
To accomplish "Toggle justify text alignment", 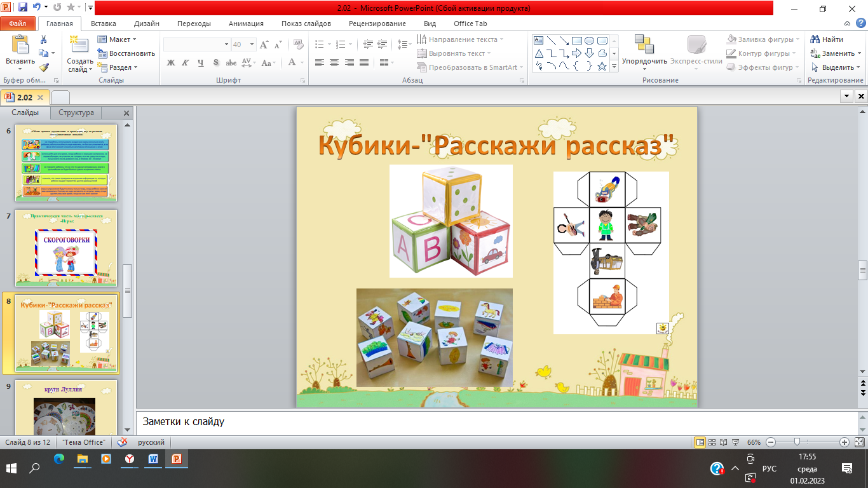I will pos(364,62).
